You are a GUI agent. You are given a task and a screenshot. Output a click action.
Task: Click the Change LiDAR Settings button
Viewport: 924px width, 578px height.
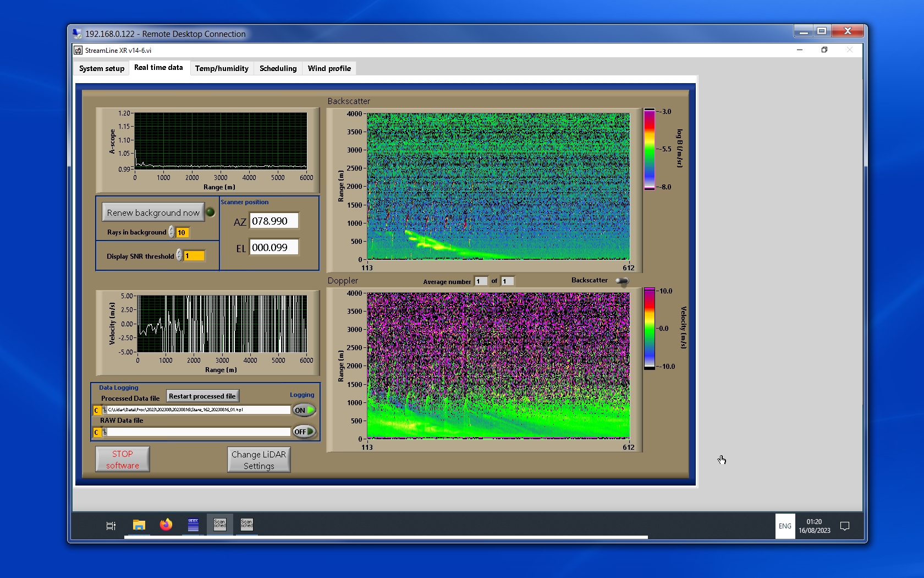point(258,460)
